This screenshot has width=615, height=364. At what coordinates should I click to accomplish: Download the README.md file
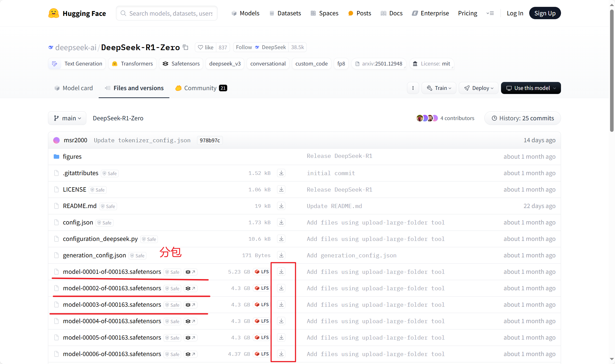(x=281, y=206)
